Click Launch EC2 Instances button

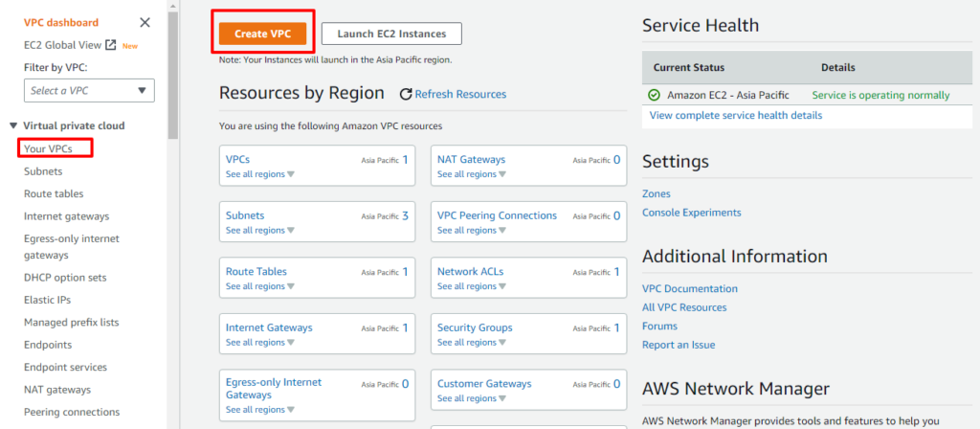391,34
